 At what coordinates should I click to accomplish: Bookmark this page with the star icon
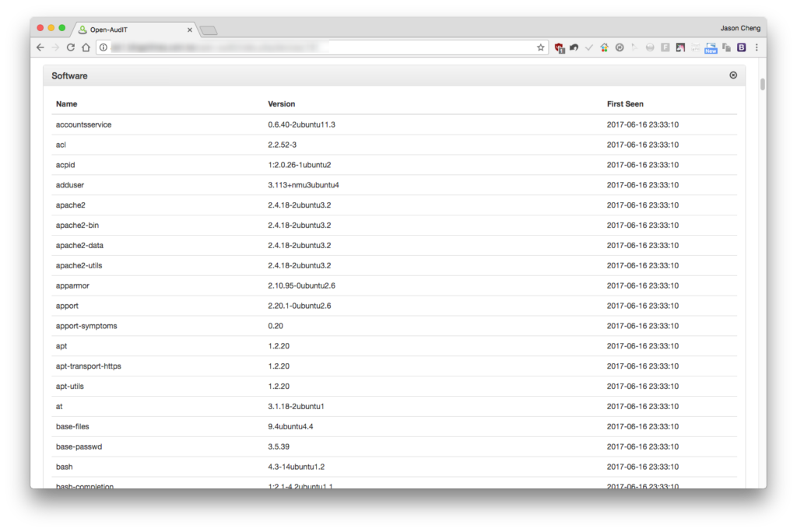coord(540,47)
